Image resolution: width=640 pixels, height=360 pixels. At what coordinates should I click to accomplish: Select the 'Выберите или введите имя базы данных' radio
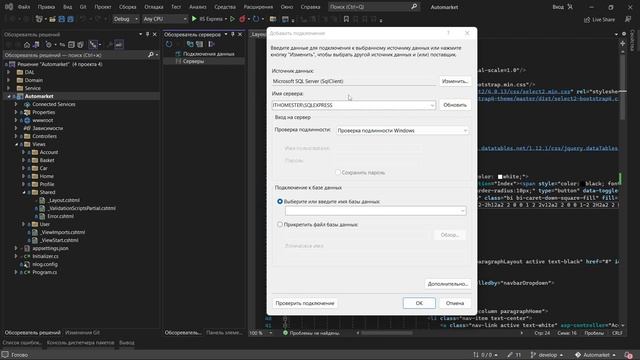(x=280, y=201)
